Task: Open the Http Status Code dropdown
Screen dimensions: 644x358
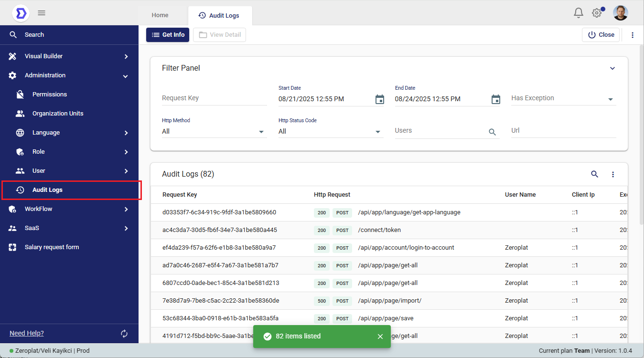Action: tap(330, 131)
